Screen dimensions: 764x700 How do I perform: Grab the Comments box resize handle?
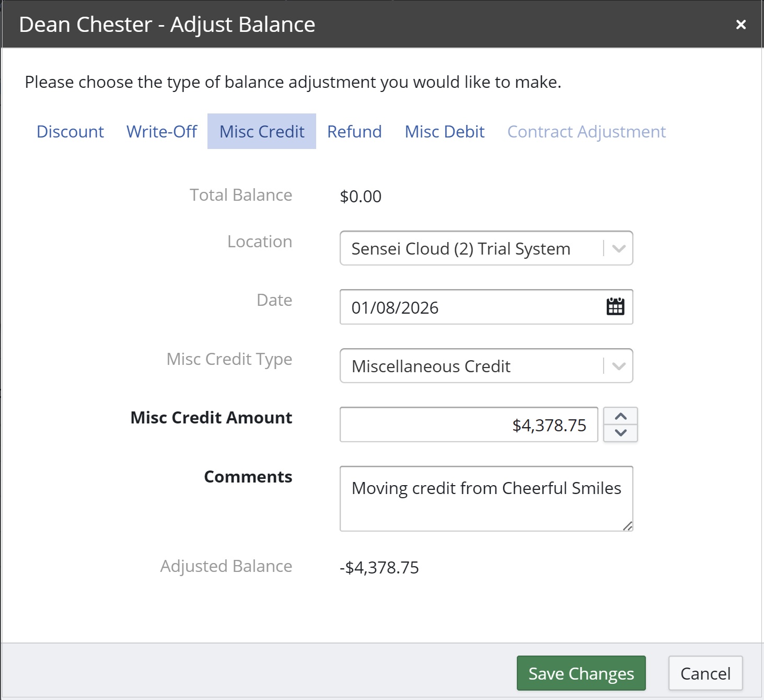pos(628,526)
